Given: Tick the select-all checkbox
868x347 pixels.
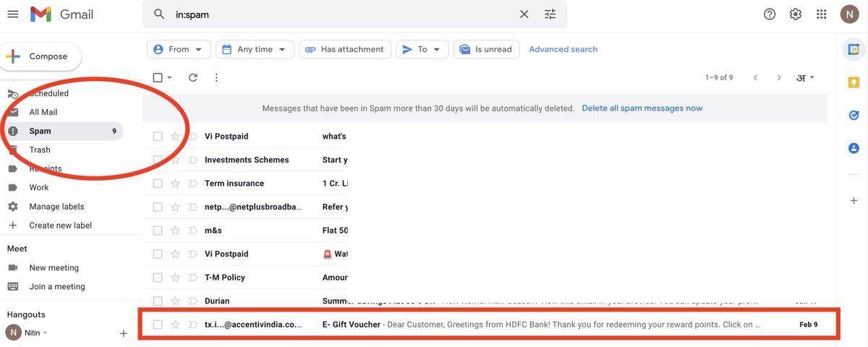Looking at the screenshot, I should [x=158, y=77].
